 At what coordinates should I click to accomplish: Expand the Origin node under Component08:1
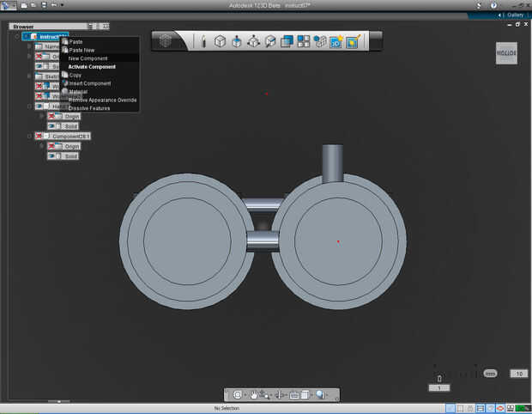coord(42,146)
